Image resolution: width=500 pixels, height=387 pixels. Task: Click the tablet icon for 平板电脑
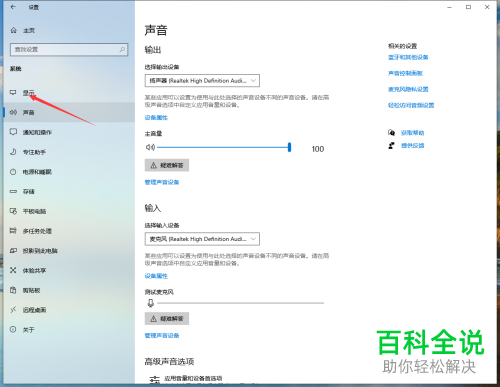(x=13, y=211)
